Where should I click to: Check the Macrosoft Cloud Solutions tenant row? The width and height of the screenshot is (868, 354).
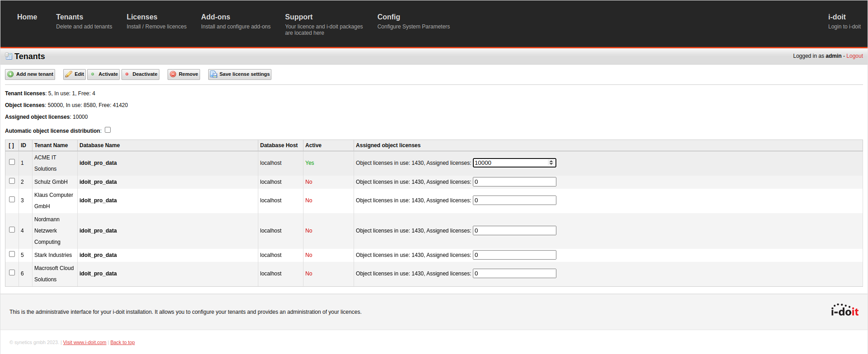(x=12, y=273)
